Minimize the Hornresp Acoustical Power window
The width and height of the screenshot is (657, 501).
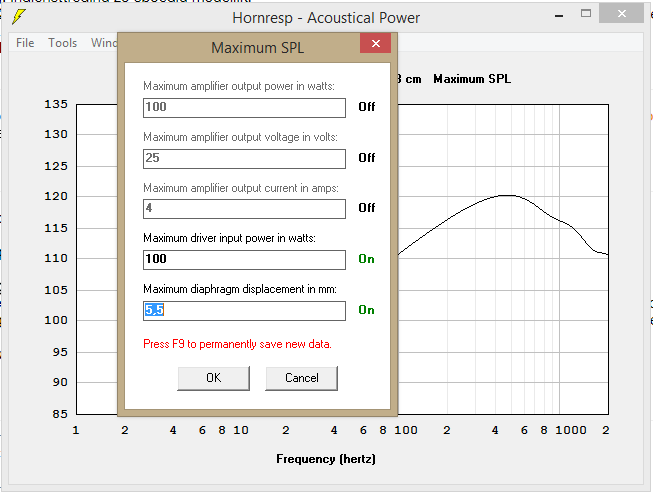(x=559, y=15)
